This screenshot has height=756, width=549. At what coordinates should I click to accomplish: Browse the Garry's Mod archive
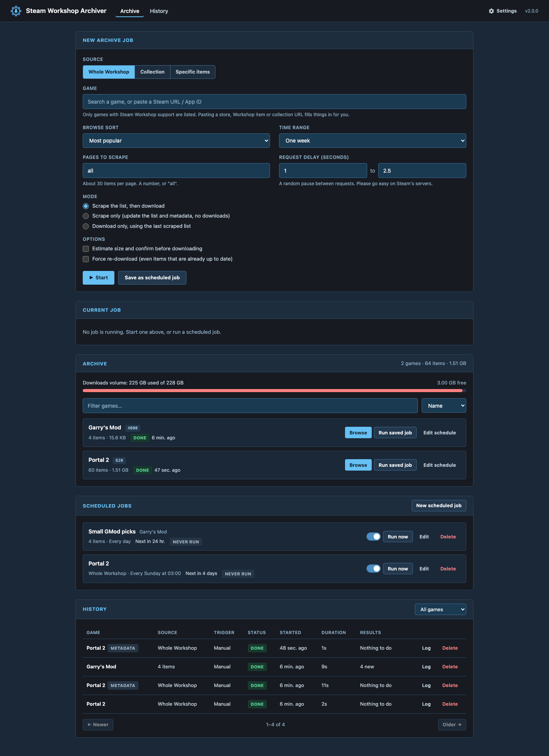358,433
